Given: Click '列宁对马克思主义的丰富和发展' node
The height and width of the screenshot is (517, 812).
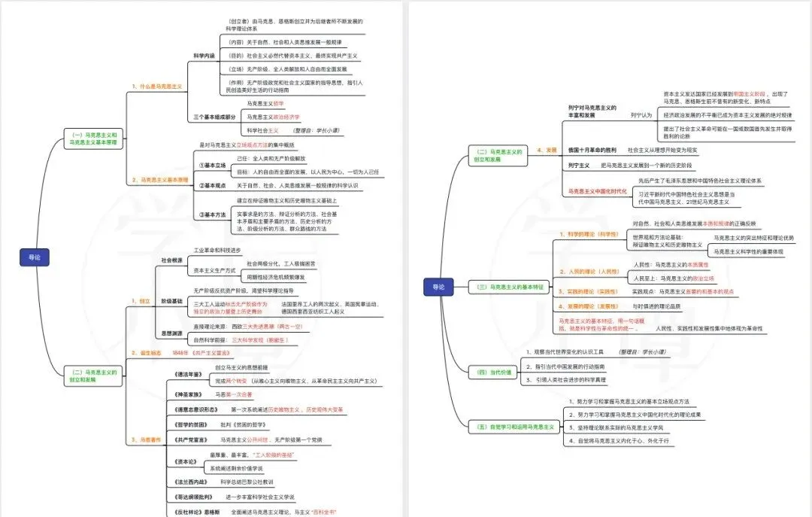Looking at the screenshot, I should pyautogui.click(x=592, y=111).
